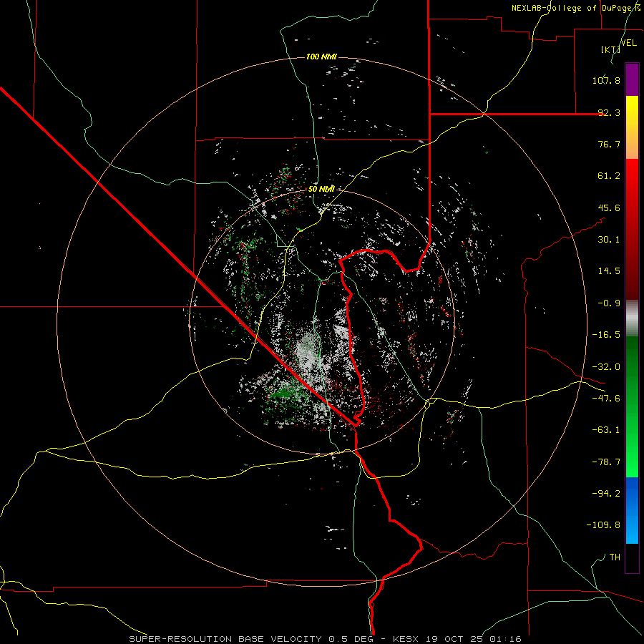Select the -94.2 scale value

[x=606, y=493]
